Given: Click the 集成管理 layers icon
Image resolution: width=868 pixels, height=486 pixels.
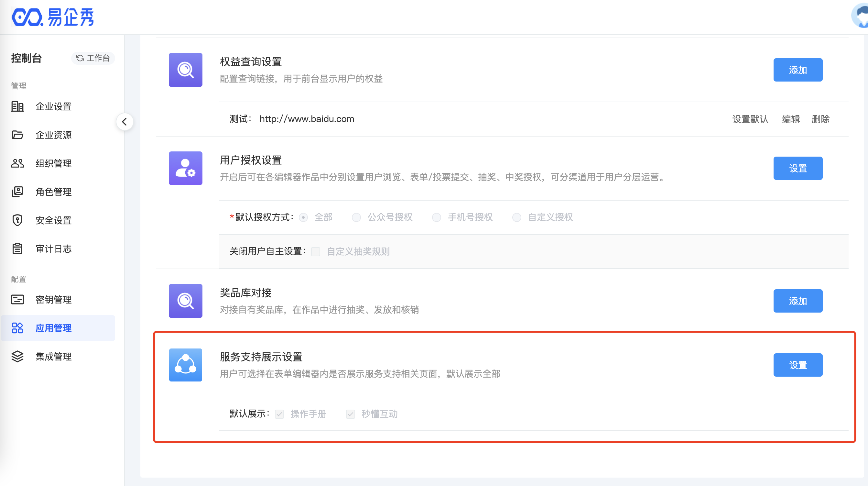Looking at the screenshot, I should click(x=17, y=357).
